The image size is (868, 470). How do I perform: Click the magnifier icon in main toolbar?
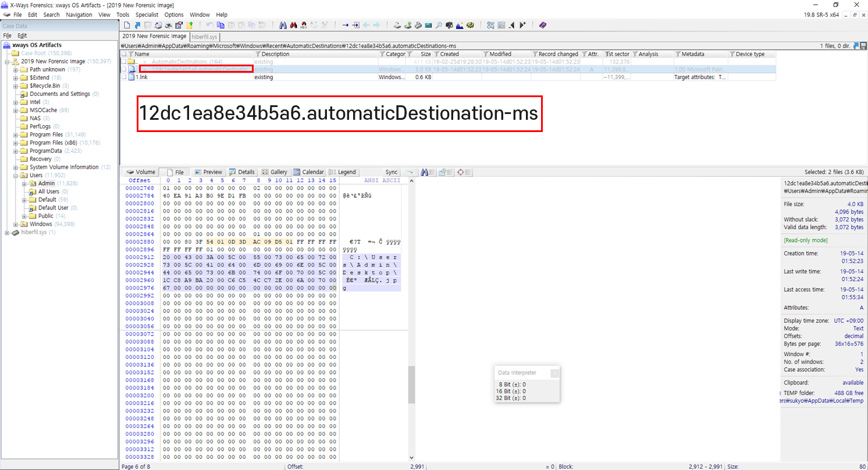tap(439, 25)
